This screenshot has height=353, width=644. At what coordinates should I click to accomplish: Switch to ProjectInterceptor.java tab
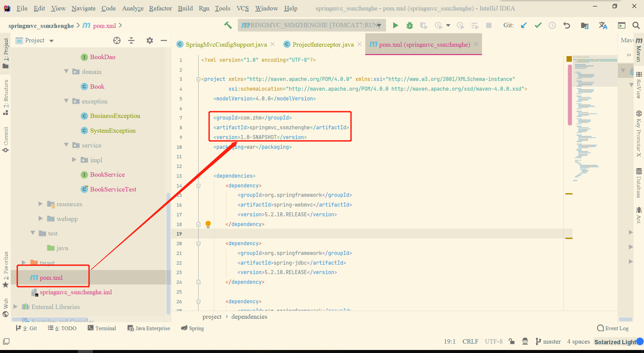[x=323, y=45]
